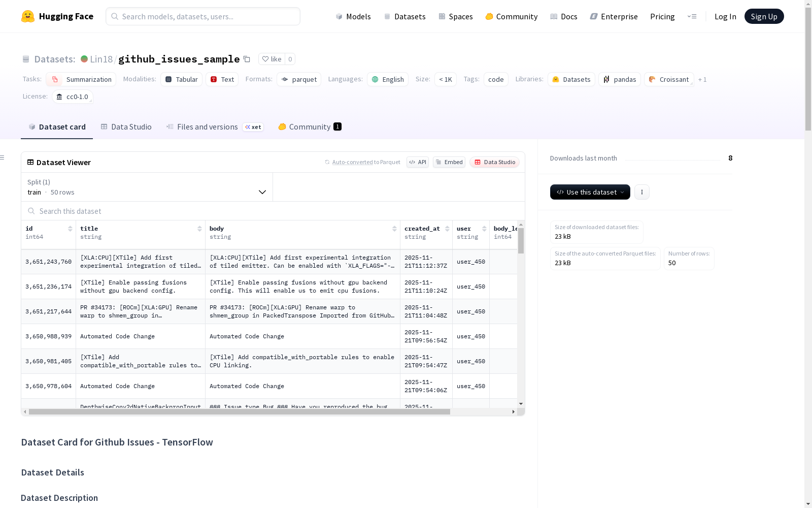This screenshot has width=812, height=508.
Task: Open the Use this dataset dropdown
Action: tap(590, 192)
